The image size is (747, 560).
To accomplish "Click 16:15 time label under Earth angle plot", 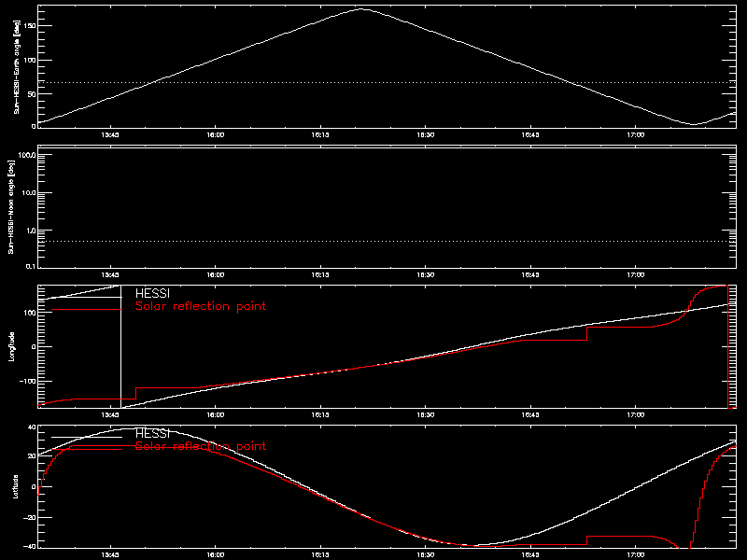I will pyautogui.click(x=320, y=135).
